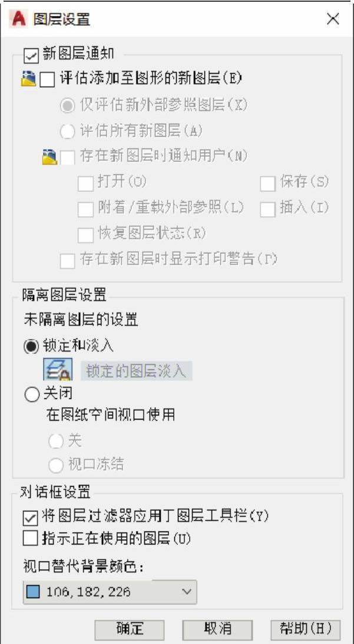Click the locked layer fade icon
The height and width of the screenshot is (644, 354).
pos(58,369)
